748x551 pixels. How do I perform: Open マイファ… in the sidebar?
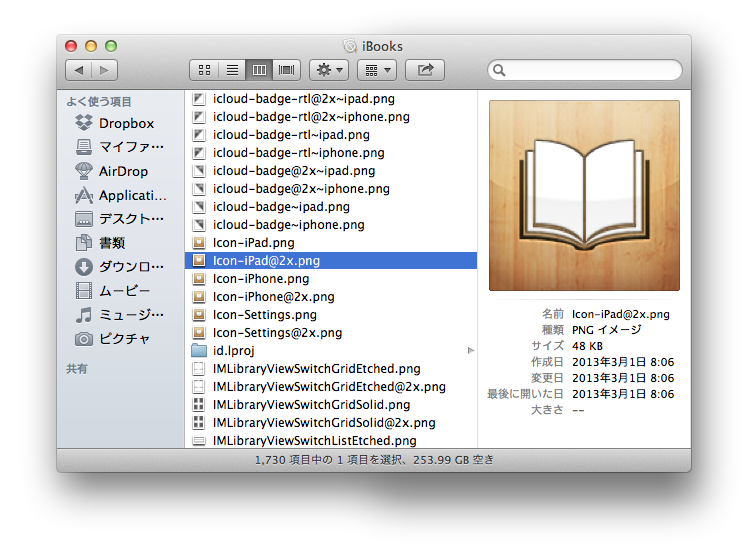coord(119,147)
